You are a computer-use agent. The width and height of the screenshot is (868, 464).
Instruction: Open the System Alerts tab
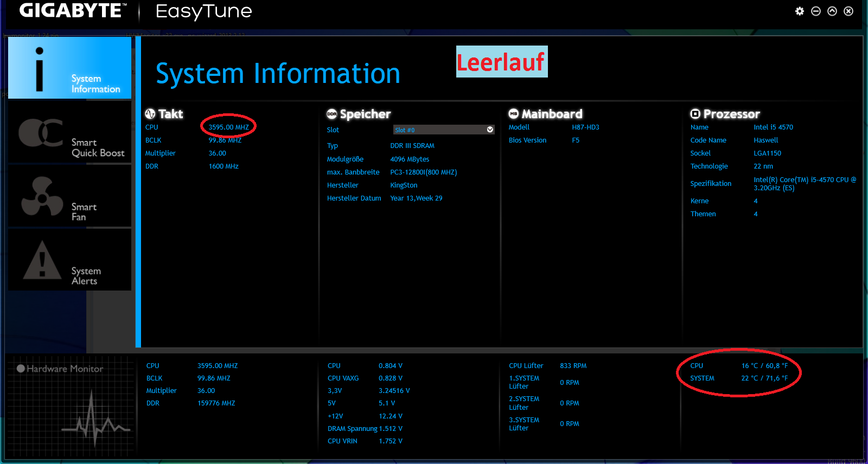(x=69, y=260)
